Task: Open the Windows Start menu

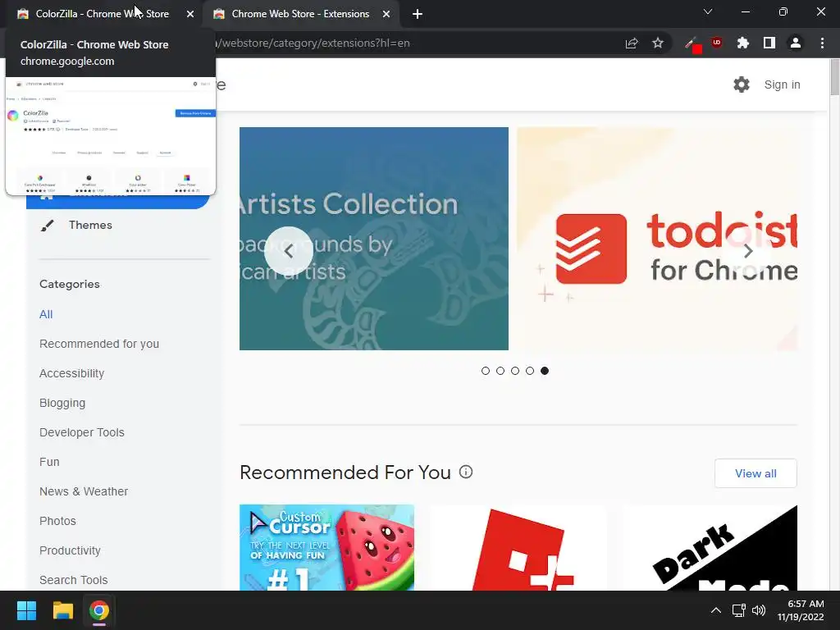Action: click(26, 610)
